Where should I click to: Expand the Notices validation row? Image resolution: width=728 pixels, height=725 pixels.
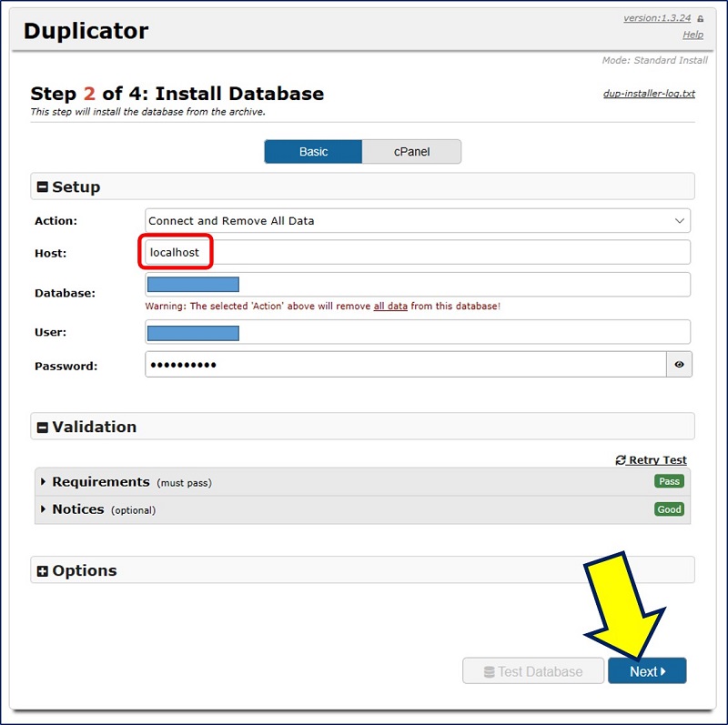pyautogui.click(x=362, y=509)
